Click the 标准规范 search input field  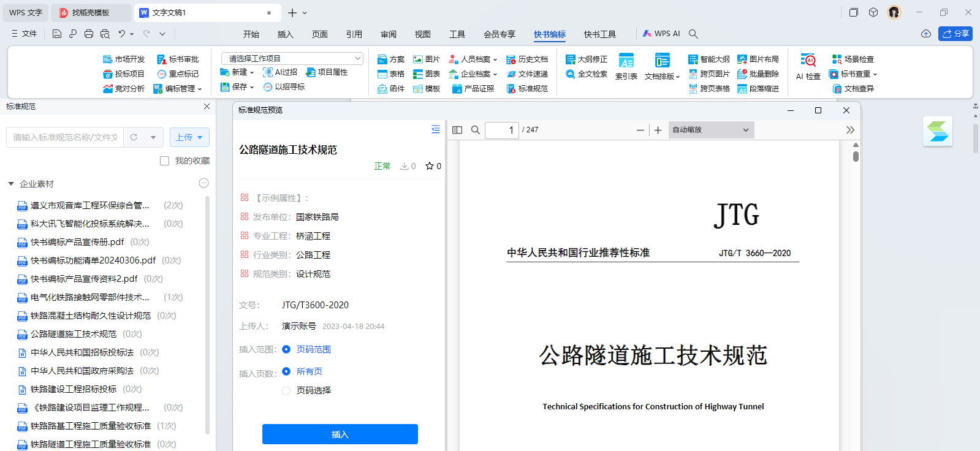(65, 137)
